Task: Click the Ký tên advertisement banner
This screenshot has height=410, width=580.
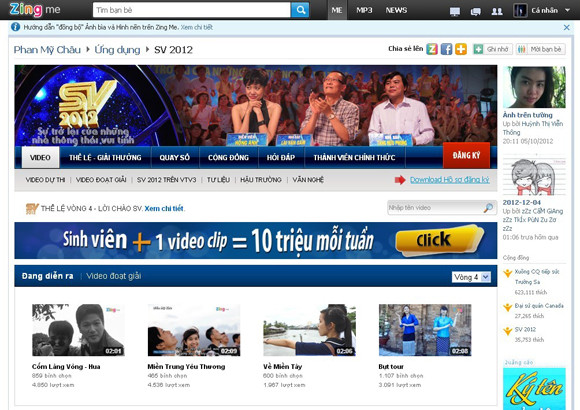Action: [x=534, y=389]
